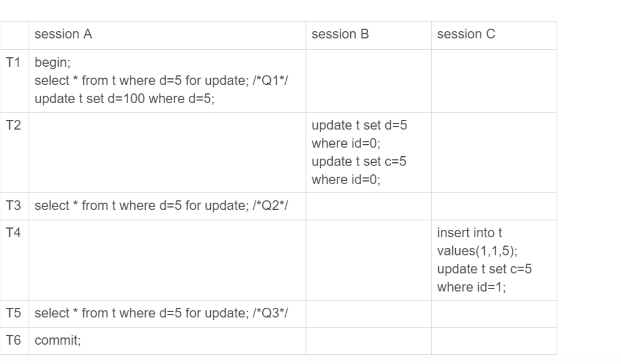Image resolution: width=621 pixels, height=364 pixels.
Task: Click session B's update t set d=5 text
Action: pos(359,125)
